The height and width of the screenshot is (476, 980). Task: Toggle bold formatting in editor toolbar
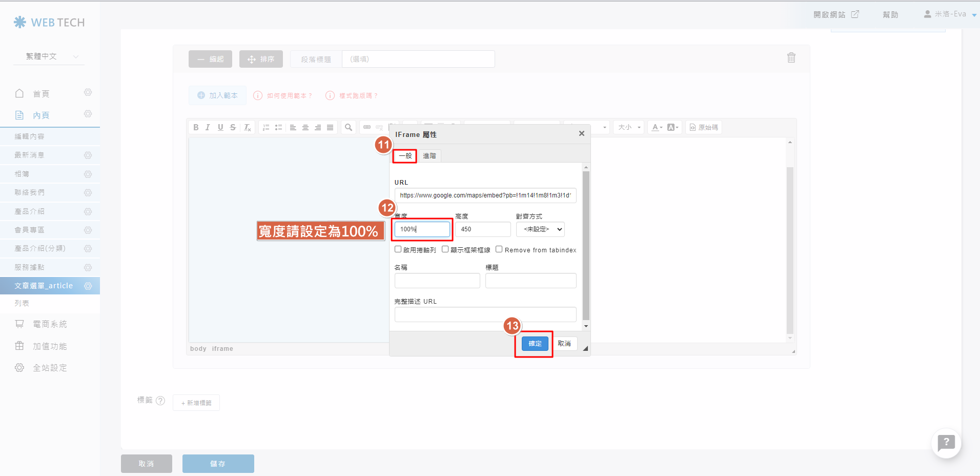[x=196, y=127]
